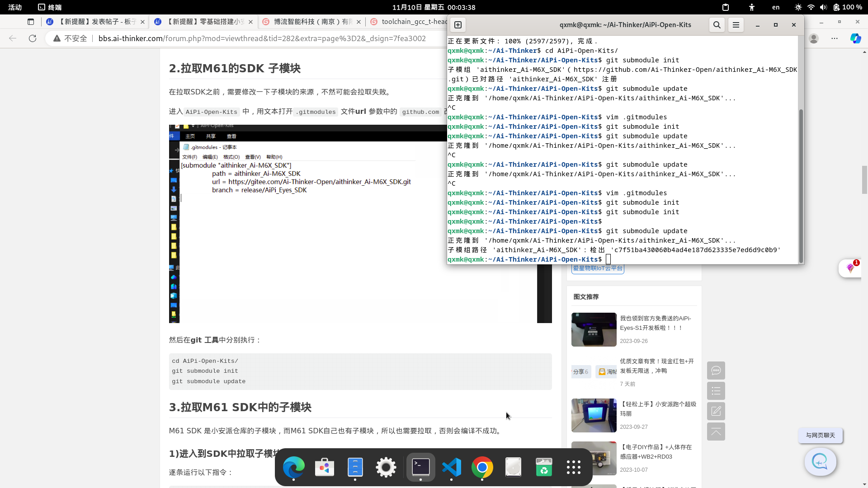The image size is (868, 488).
Task: Switch to 零基础搭建 browser tab
Action: tap(203, 22)
